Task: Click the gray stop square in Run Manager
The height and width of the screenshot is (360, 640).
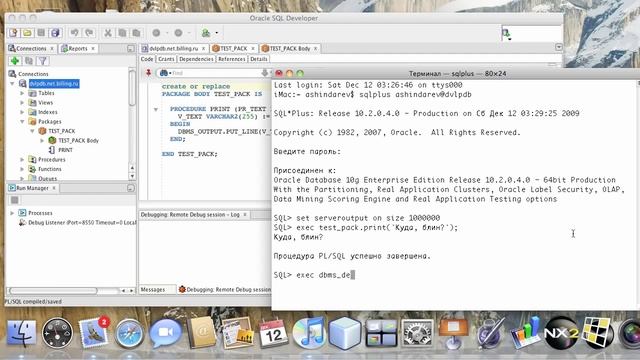Action: click(x=15, y=200)
